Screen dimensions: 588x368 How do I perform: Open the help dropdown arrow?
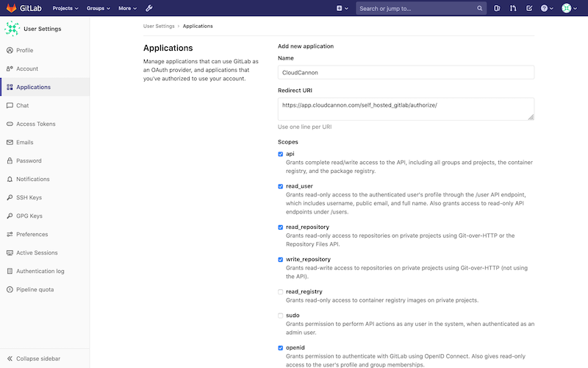[x=551, y=9]
